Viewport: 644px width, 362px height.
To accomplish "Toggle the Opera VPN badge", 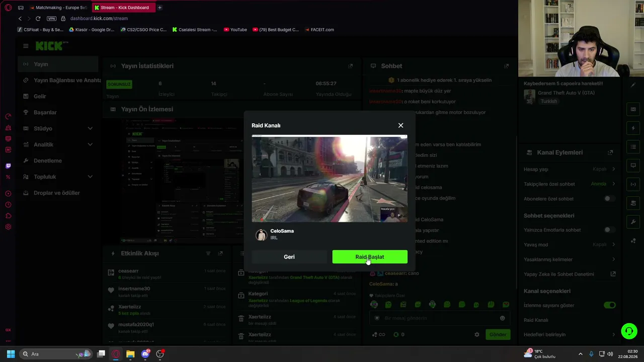I will click(51, 19).
